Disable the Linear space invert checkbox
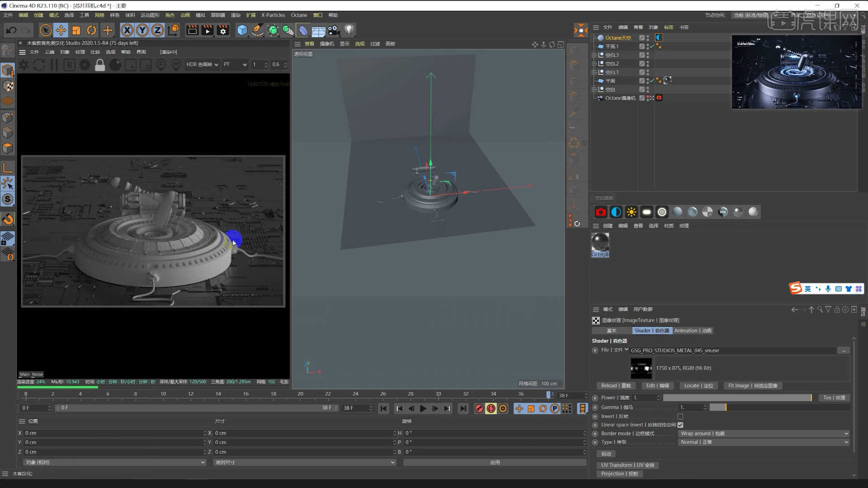 pos(681,425)
